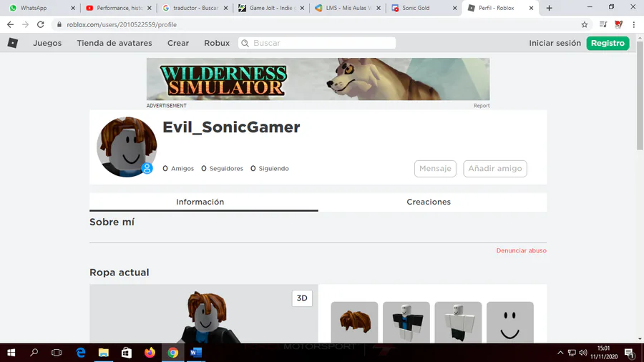
Task: Click the volume speaker tray icon
Action: click(582, 353)
